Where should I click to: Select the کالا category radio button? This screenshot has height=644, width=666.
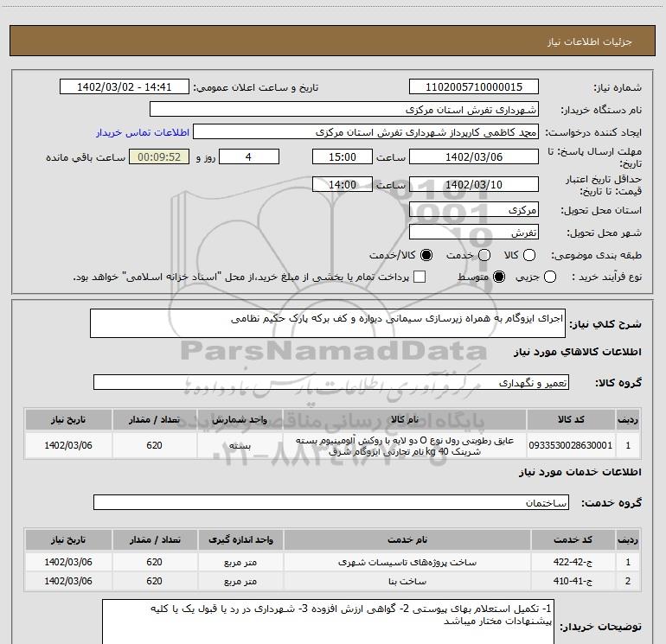click(529, 255)
